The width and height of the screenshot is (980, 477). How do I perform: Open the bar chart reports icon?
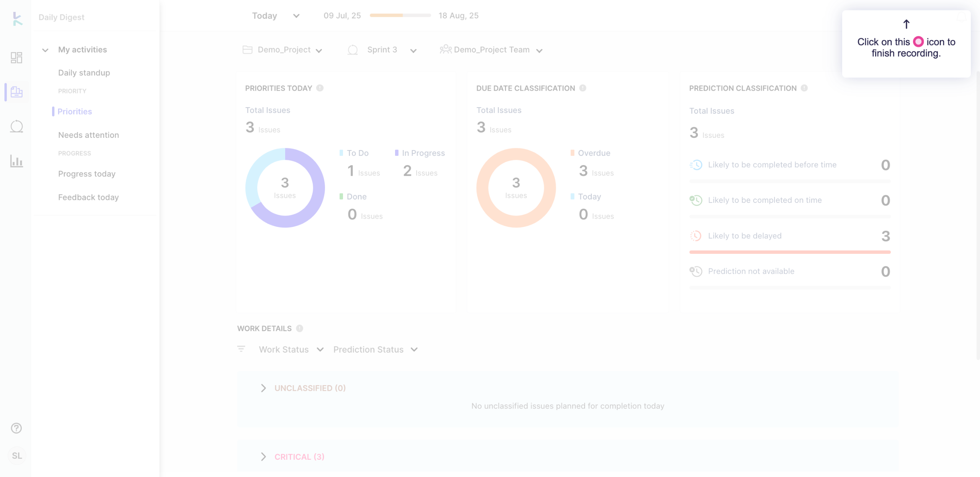[16, 161]
